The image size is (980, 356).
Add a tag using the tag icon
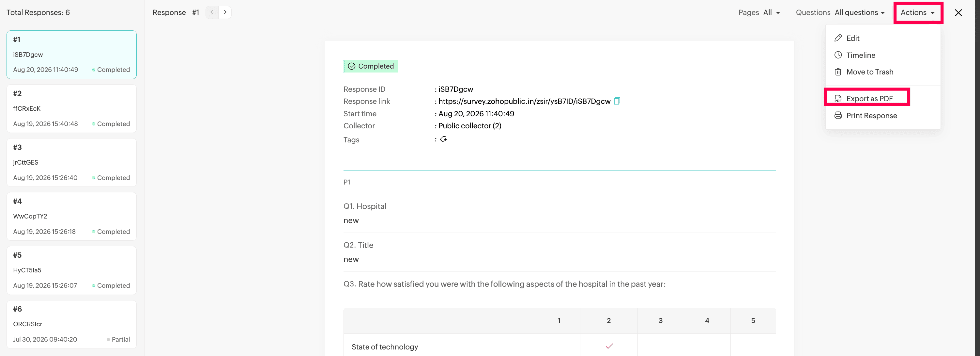444,139
